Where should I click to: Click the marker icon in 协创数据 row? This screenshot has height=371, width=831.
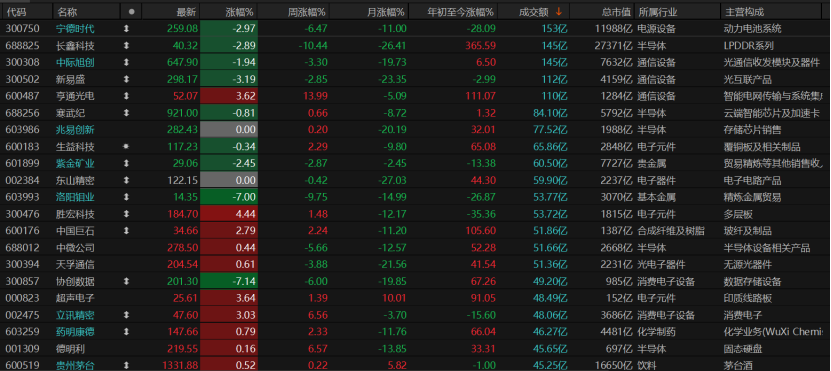126,281
